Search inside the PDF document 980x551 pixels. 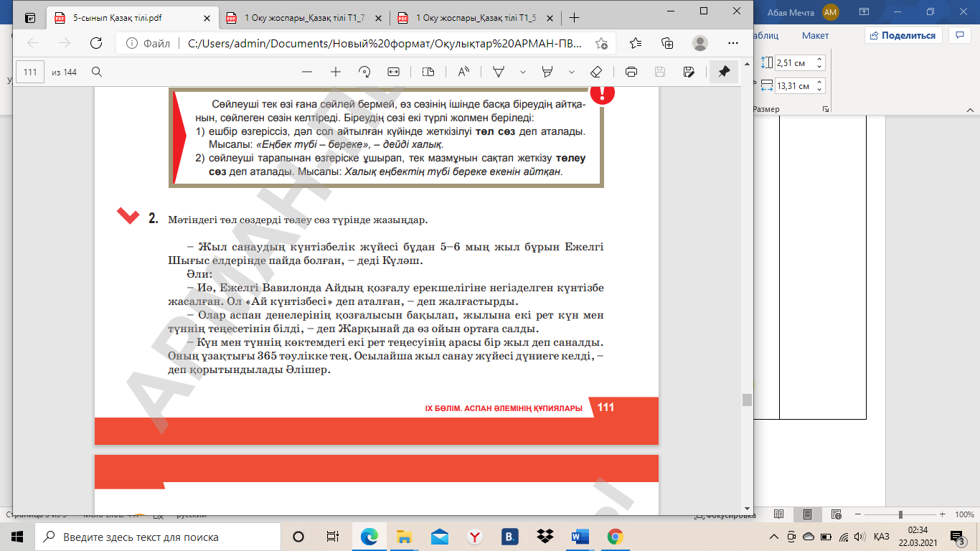[97, 72]
